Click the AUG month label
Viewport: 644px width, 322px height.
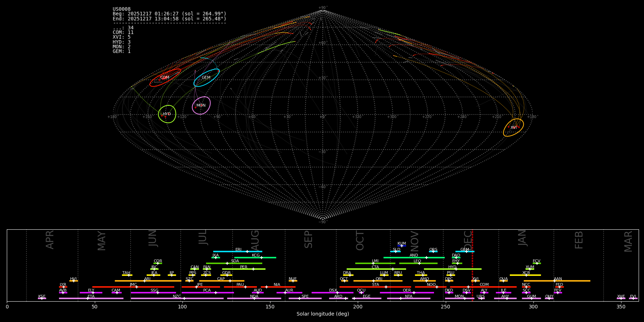pos(255,240)
